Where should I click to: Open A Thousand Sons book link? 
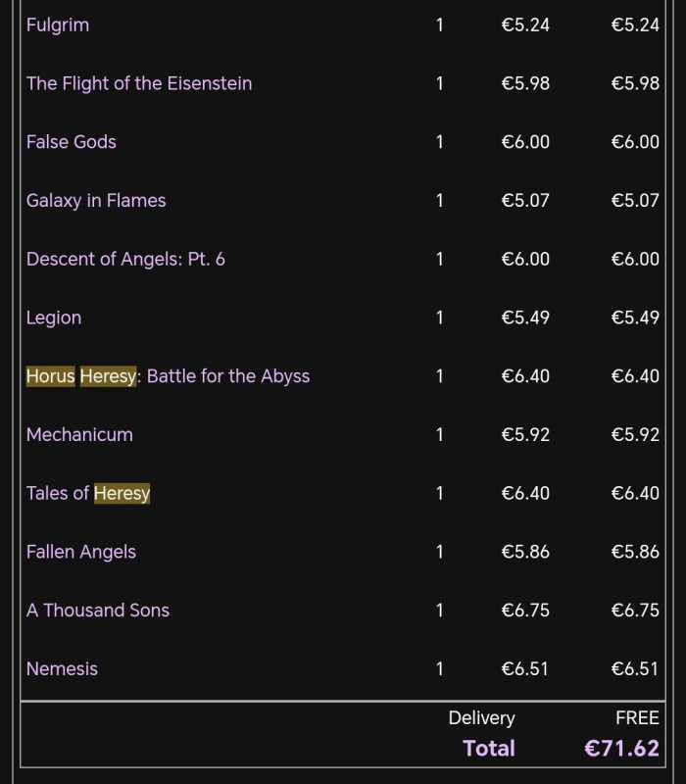point(98,611)
